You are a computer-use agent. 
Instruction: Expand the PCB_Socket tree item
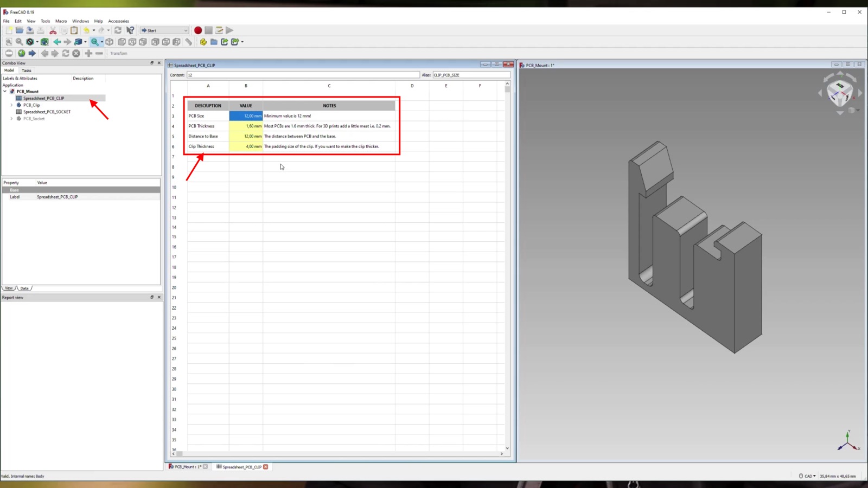click(12, 118)
